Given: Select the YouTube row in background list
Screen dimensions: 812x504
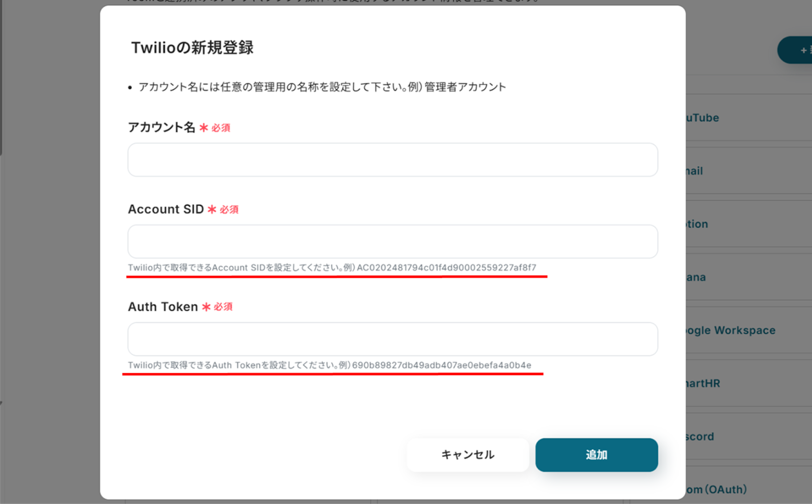Looking at the screenshot, I should pyautogui.click(x=749, y=118).
